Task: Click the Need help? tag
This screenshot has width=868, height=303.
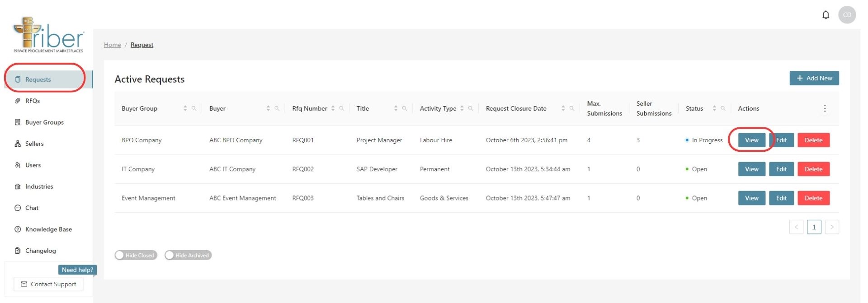Action: coord(77,270)
